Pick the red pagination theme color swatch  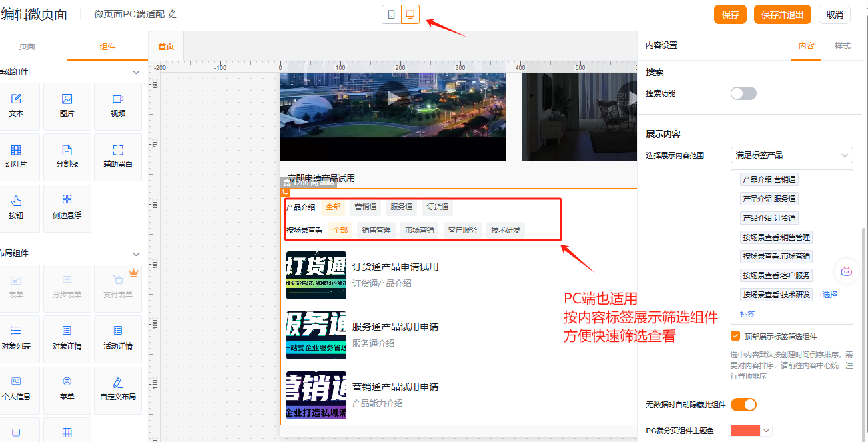[745, 431]
